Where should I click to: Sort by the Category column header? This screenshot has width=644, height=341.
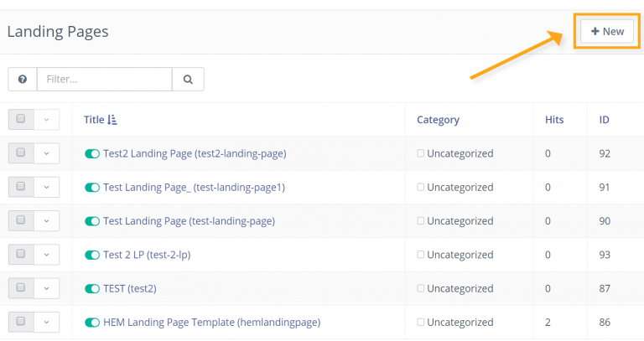tap(438, 120)
